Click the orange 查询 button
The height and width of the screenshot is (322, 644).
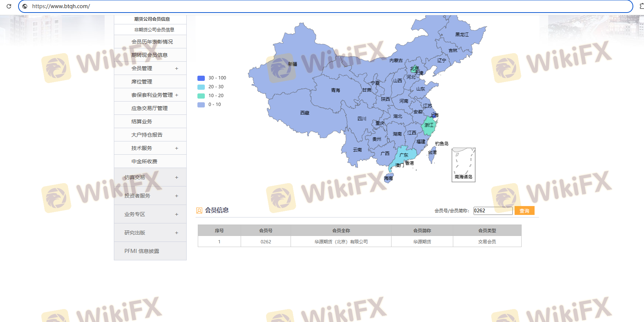[524, 210]
